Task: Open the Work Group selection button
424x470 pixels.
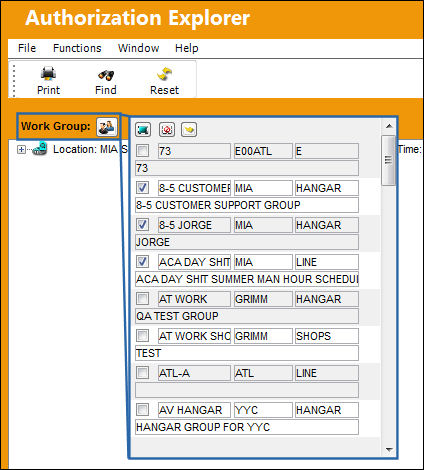Action: click(107, 127)
